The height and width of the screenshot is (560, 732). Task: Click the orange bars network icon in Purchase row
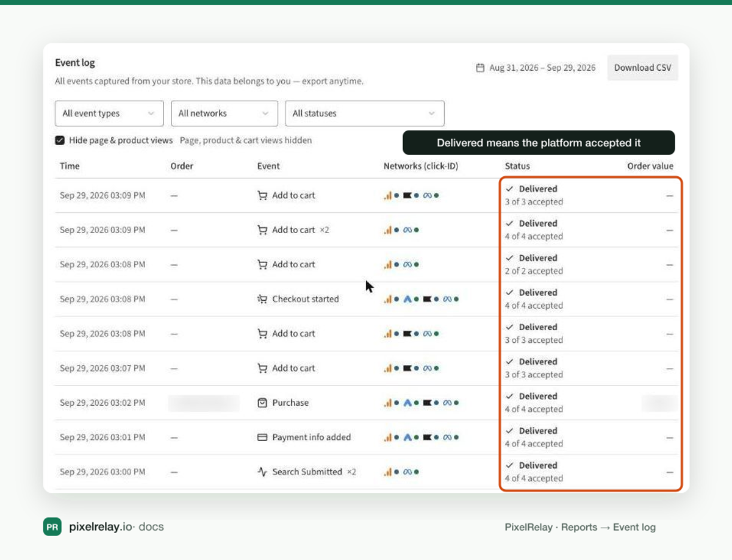pyautogui.click(x=387, y=403)
